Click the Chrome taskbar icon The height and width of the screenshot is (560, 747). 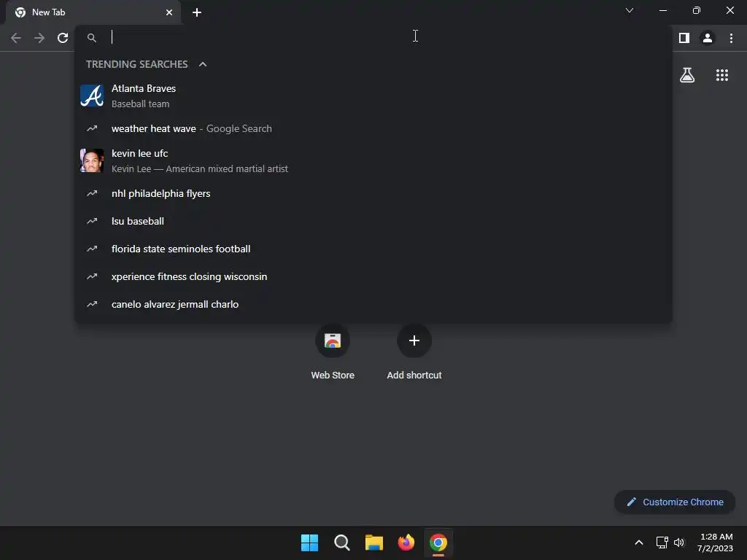pyautogui.click(x=438, y=542)
